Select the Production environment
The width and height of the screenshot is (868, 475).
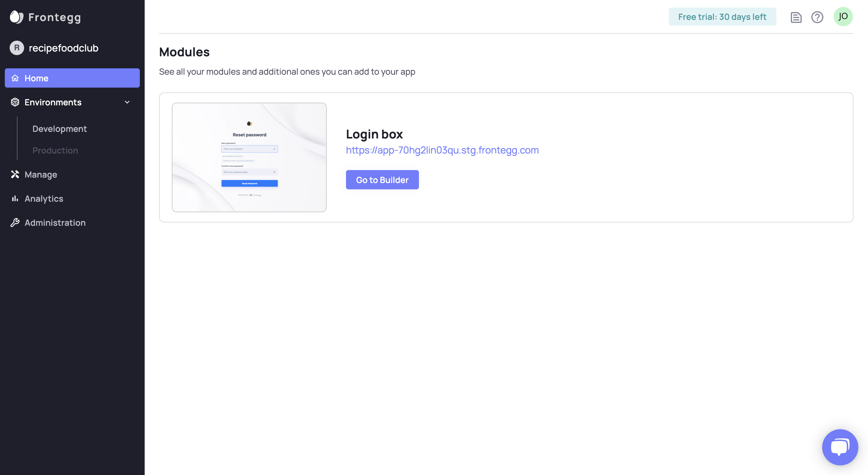55,151
